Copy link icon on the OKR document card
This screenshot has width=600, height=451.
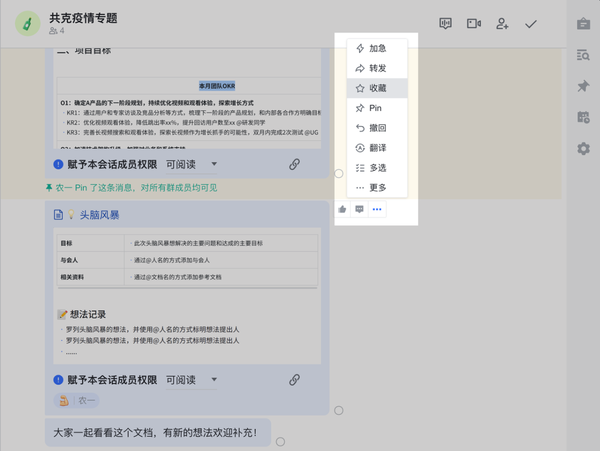(x=294, y=164)
